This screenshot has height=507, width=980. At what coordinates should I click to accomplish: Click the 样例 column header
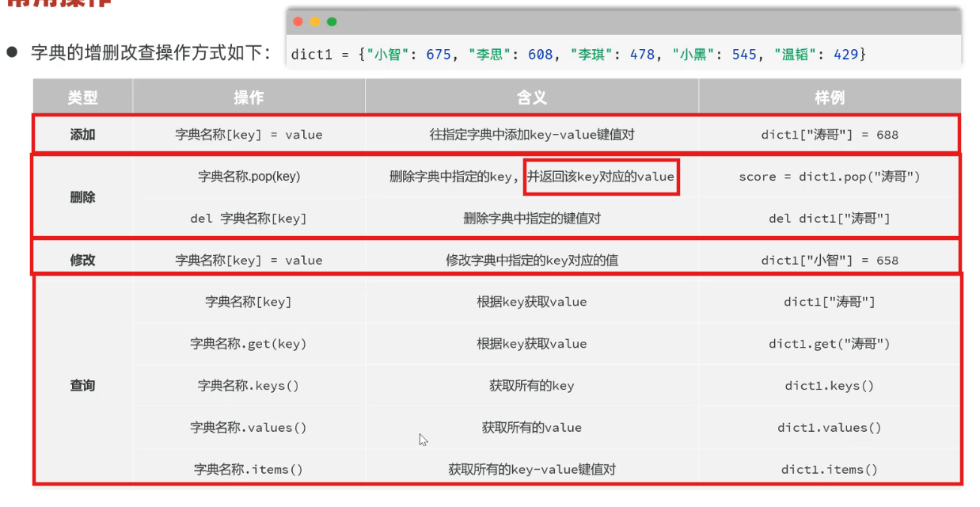[830, 97]
